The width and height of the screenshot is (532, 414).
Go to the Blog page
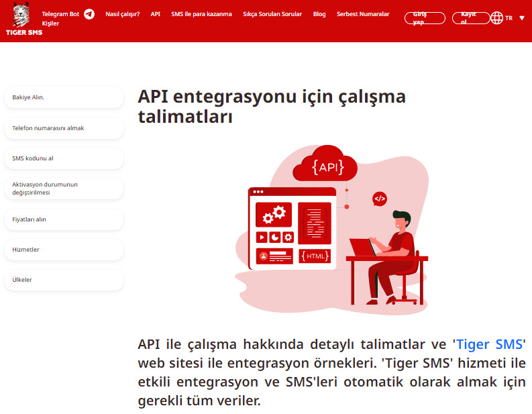pos(319,14)
